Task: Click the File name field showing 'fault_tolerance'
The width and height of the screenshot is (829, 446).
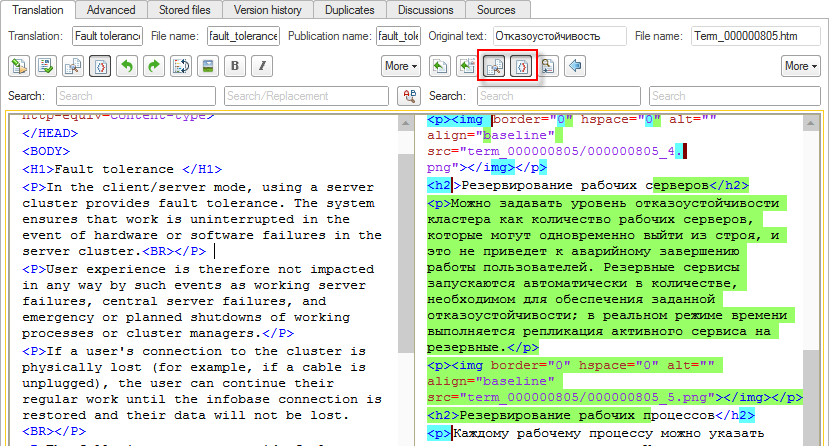Action: coord(243,36)
